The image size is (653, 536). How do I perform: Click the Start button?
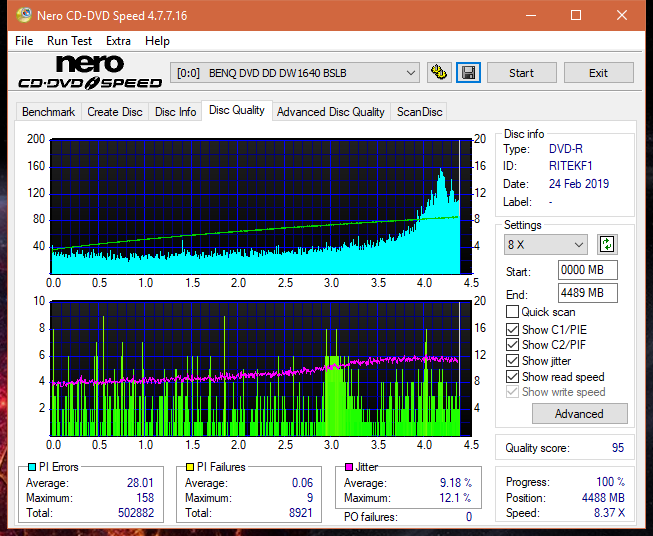point(521,73)
